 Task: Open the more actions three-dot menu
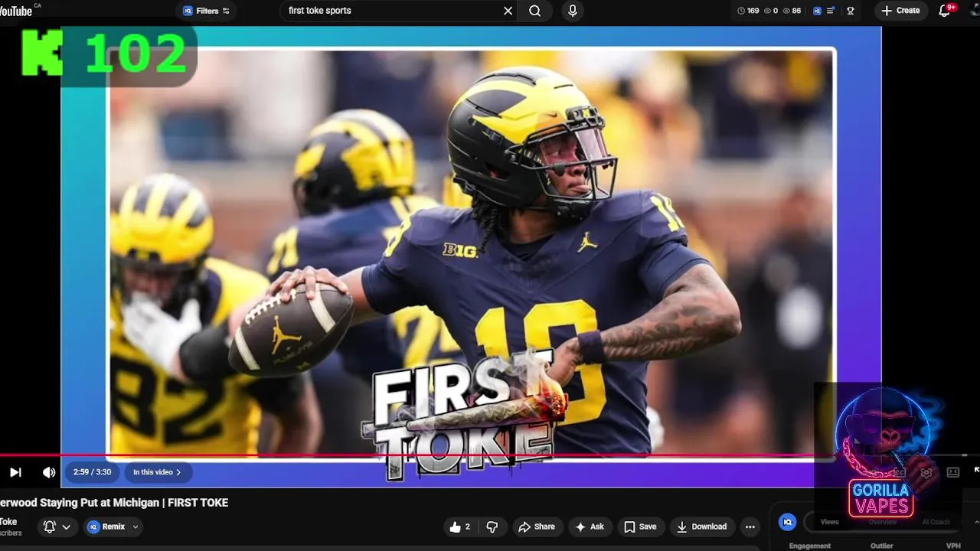click(750, 527)
